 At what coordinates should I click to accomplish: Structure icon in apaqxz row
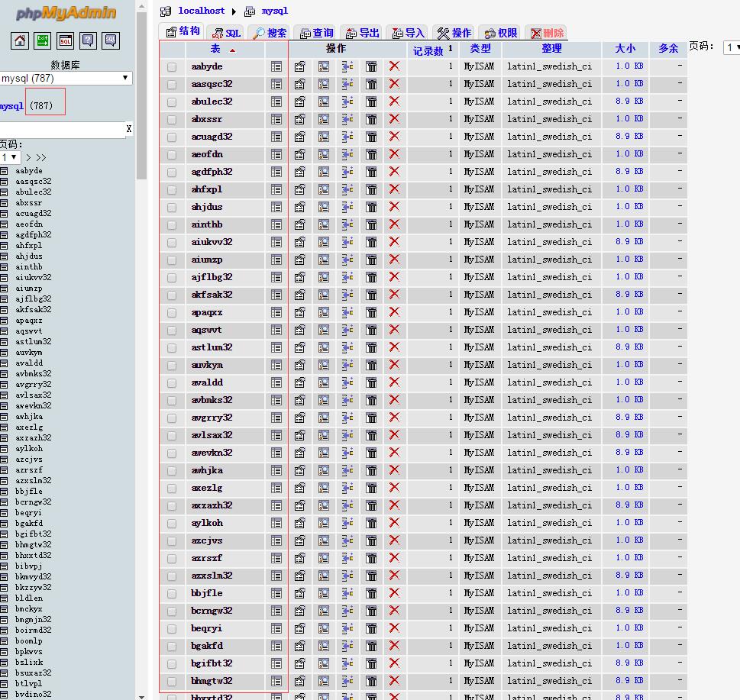(299, 312)
